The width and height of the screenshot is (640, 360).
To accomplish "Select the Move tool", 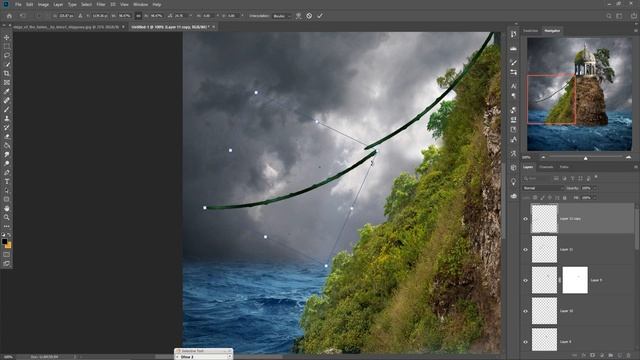I will tap(7, 38).
